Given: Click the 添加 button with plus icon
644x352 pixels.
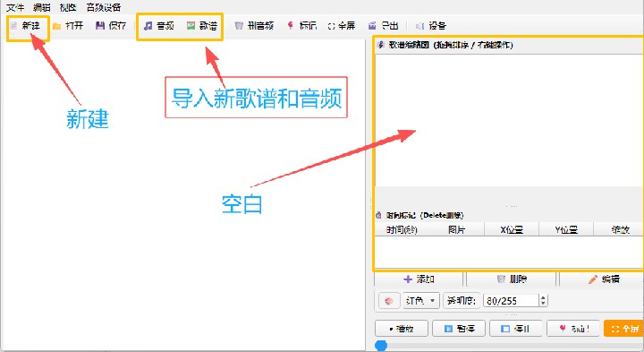Looking at the screenshot, I should tap(419, 279).
